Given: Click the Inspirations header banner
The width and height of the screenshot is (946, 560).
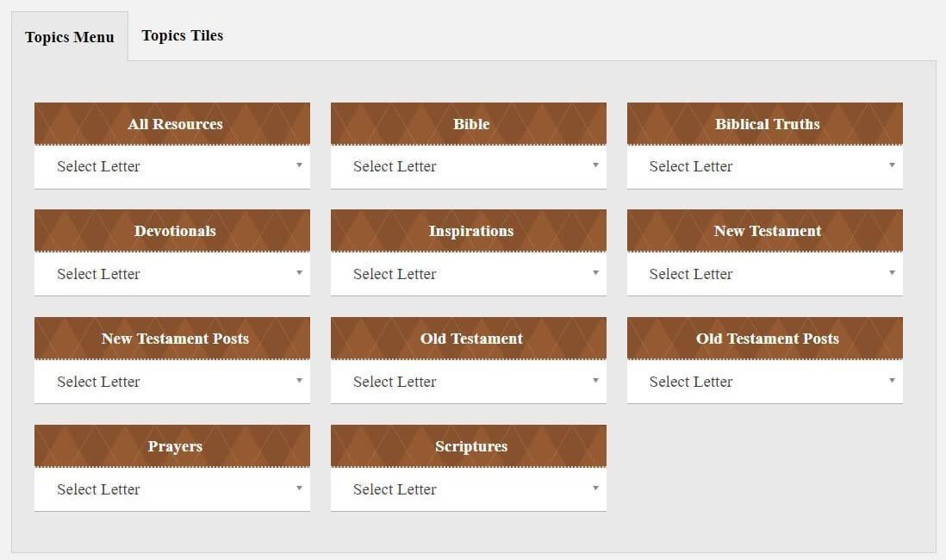Looking at the screenshot, I should (468, 231).
